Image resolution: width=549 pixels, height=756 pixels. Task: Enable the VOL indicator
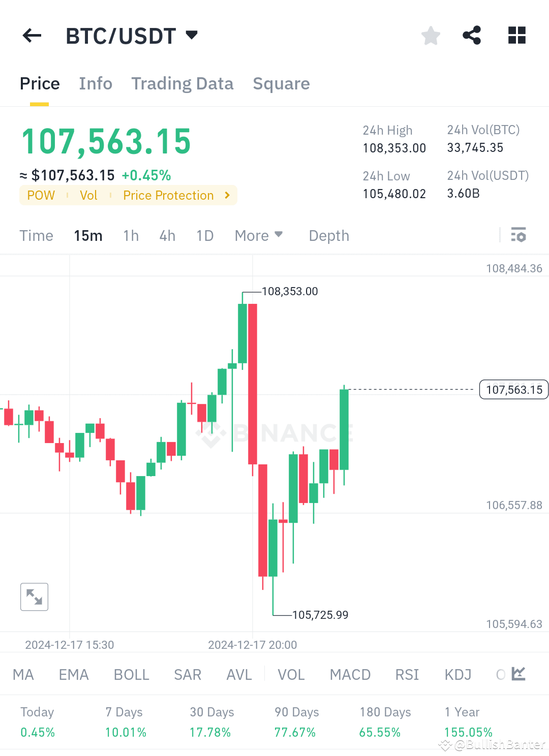[x=291, y=674]
